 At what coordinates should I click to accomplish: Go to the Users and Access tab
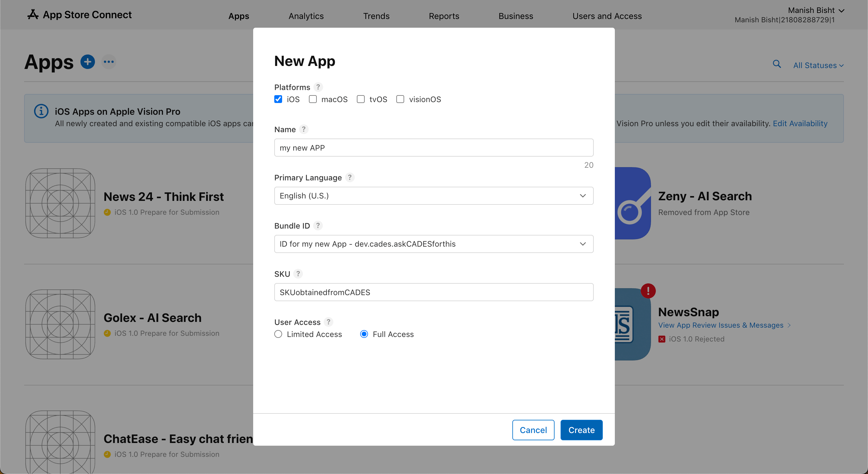(x=607, y=16)
